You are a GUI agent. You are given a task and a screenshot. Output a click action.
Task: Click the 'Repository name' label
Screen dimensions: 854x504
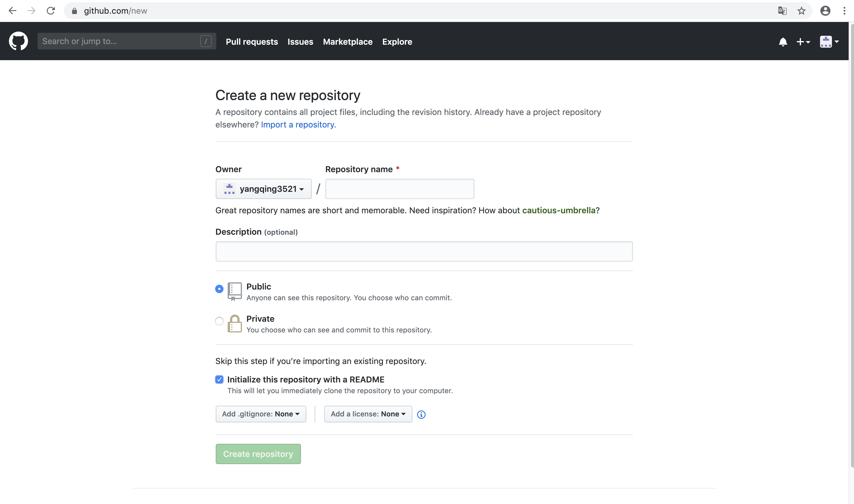pyautogui.click(x=359, y=169)
